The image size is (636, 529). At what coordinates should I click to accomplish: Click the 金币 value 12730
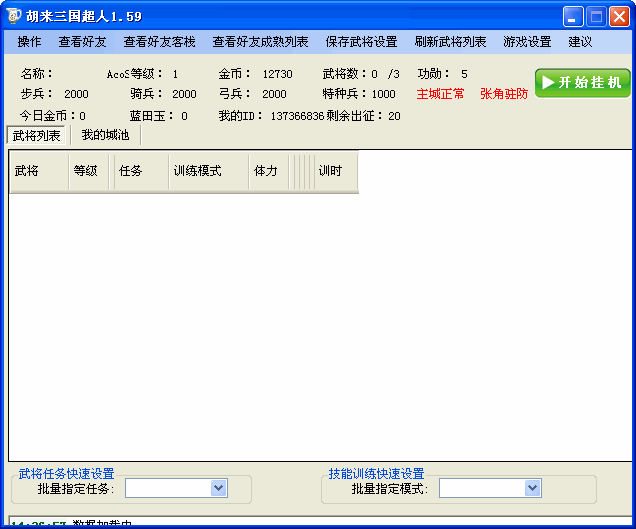(277, 74)
